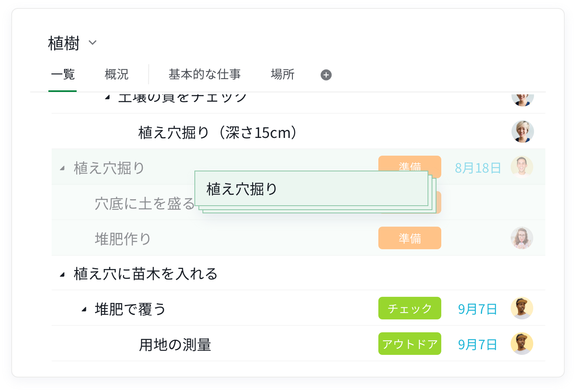Collapse the 堆肥で覆う subtask arrow
Viewport: 576px width, 392px height.
click(x=83, y=310)
